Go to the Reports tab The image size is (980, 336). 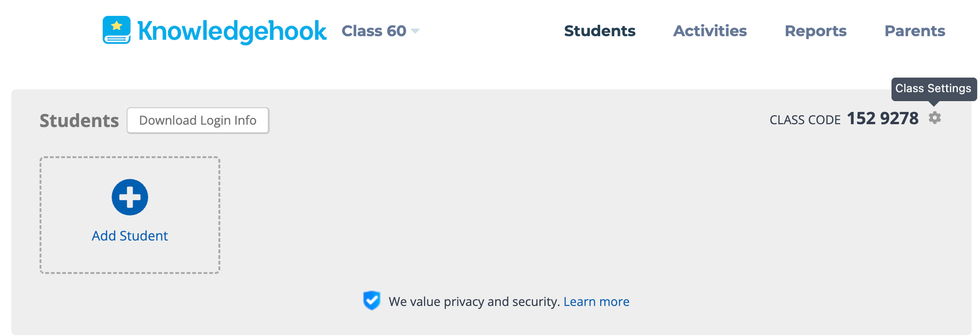pyautogui.click(x=815, y=31)
